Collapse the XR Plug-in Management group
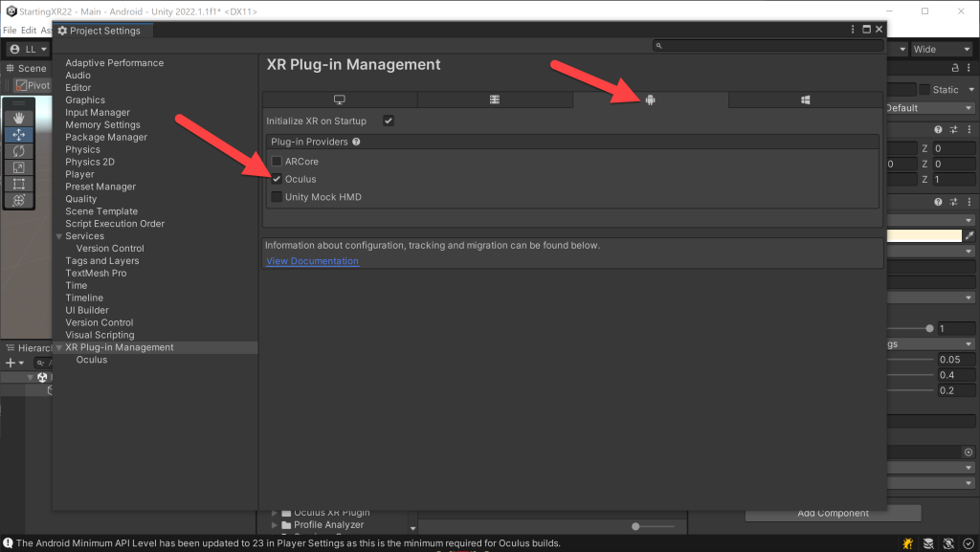Viewport: 980px width, 552px height. coord(58,347)
